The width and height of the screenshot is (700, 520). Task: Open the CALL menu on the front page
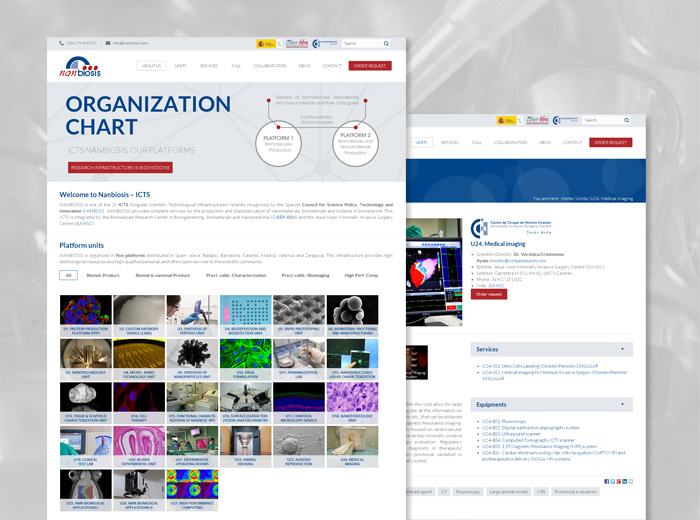[236, 66]
